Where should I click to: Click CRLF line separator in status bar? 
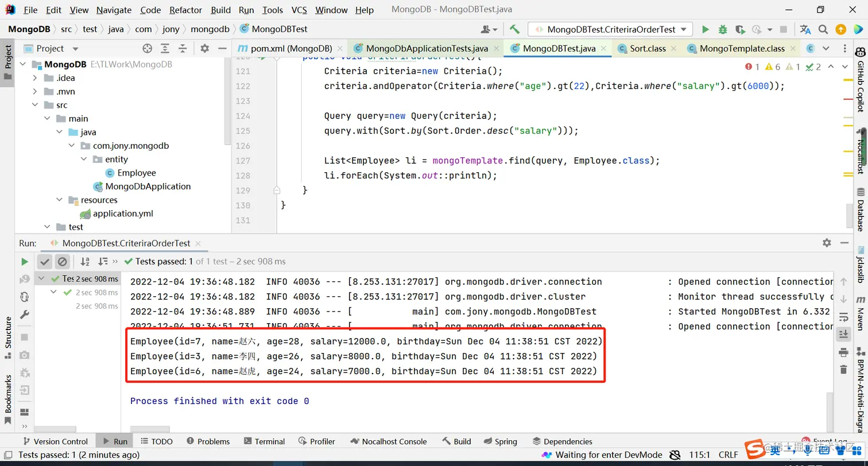(728, 455)
